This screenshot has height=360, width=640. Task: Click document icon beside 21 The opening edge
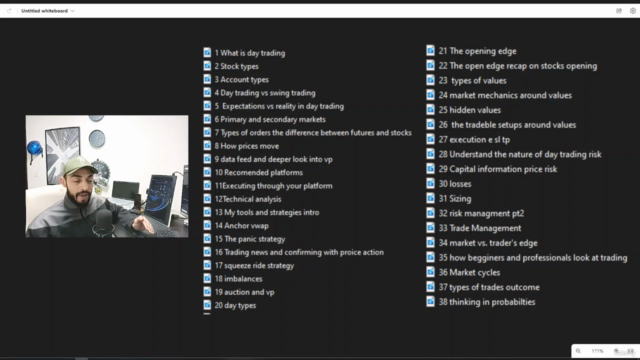(x=431, y=50)
